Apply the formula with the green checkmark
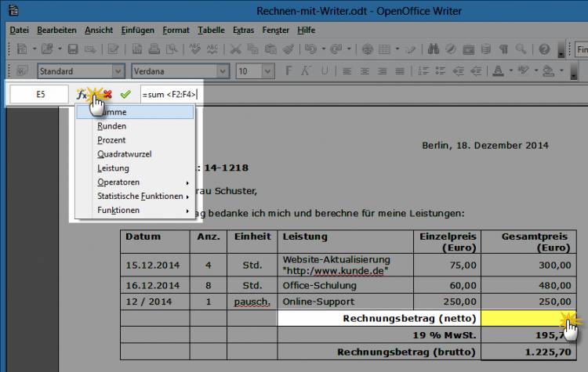Screen dimensions: 588x372 [x=125, y=94]
